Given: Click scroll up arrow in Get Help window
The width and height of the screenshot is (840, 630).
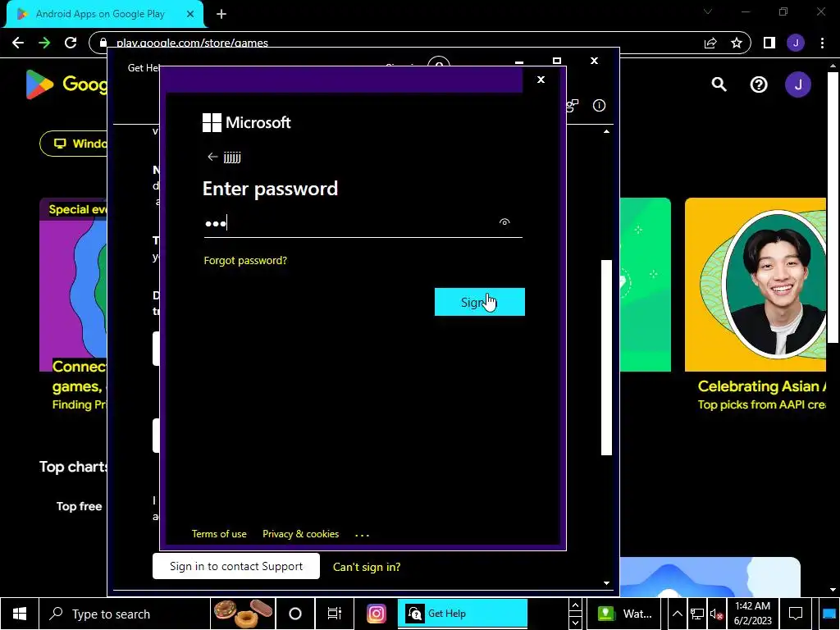Looking at the screenshot, I should [606, 131].
